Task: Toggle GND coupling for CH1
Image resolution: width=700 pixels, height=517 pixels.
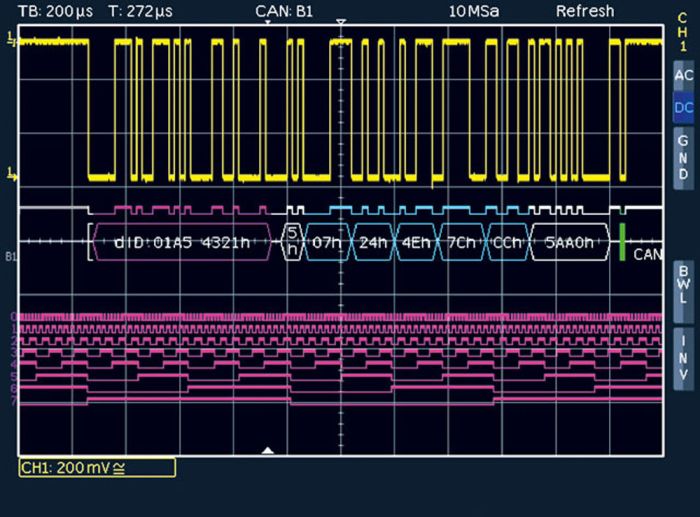Action: 683,157
